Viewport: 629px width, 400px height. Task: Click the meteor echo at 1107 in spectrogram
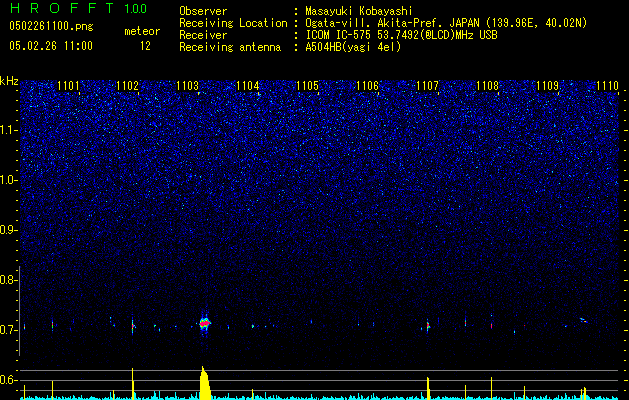click(428, 325)
